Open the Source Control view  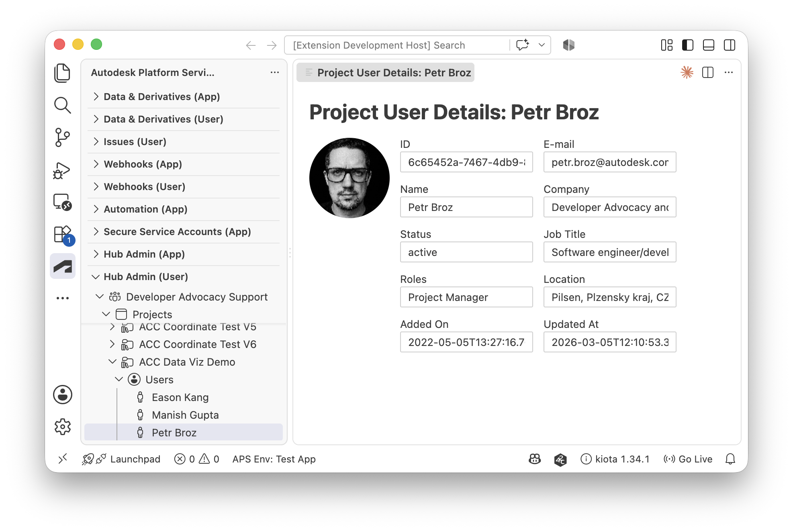point(62,137)
